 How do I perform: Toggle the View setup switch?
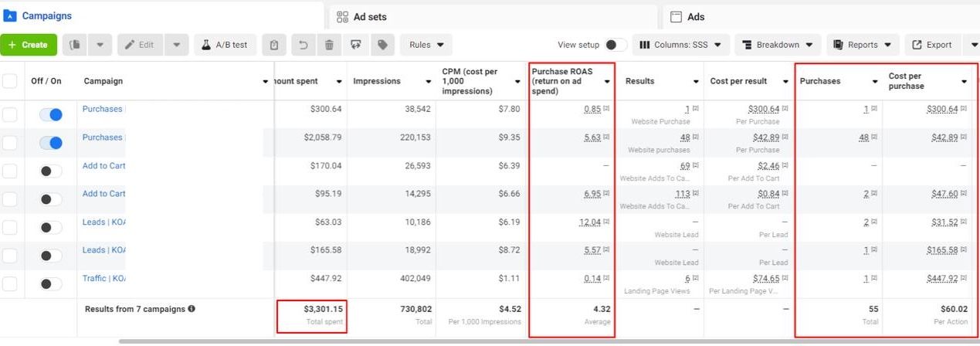[615, 45]
